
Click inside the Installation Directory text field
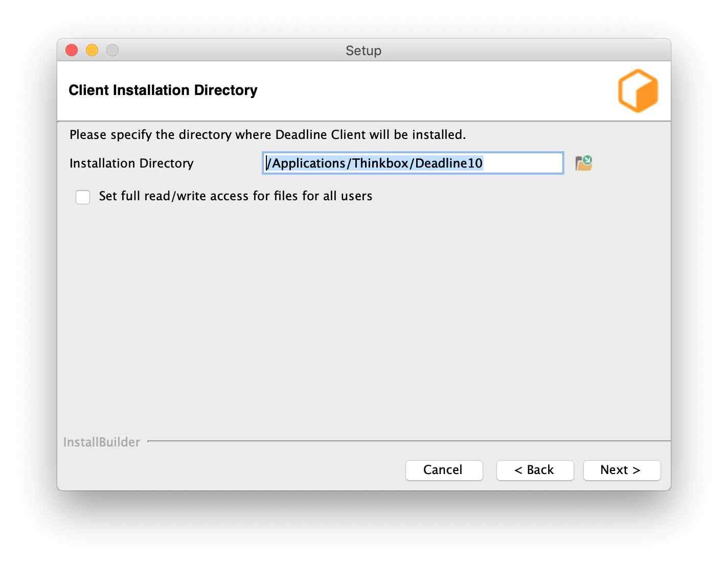[x=412, y=163]
